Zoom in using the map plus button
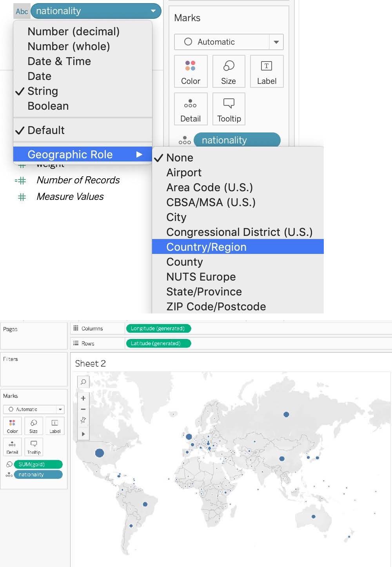 click(x=83, y=398)
